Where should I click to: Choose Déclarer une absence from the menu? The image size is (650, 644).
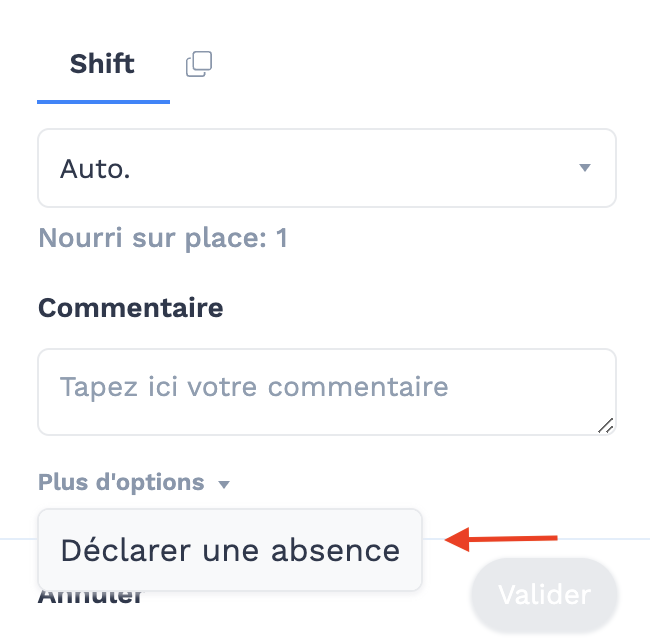230,550
